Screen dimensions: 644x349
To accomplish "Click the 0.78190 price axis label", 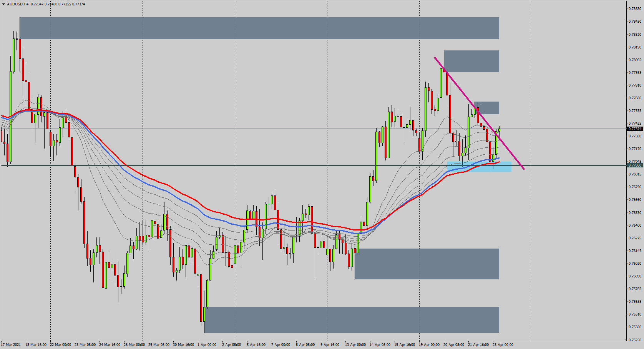I will pyautogui.click(x=635, y=47).
